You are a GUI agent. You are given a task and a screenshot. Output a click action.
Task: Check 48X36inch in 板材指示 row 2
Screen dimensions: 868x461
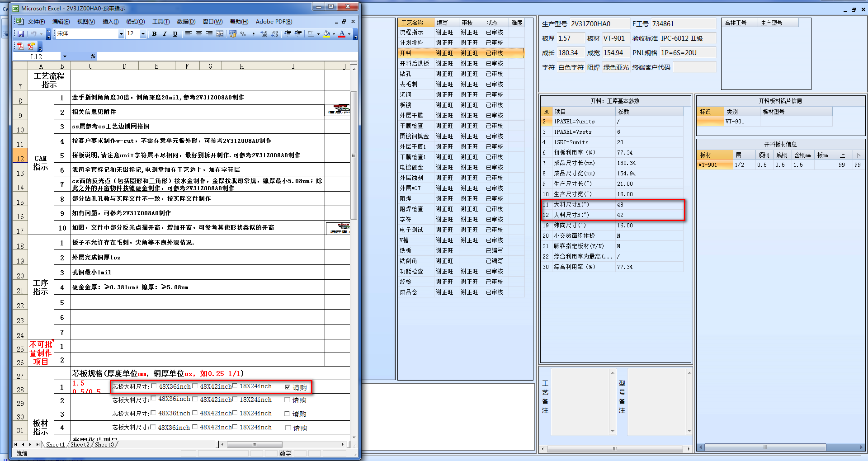click(154, 398)
